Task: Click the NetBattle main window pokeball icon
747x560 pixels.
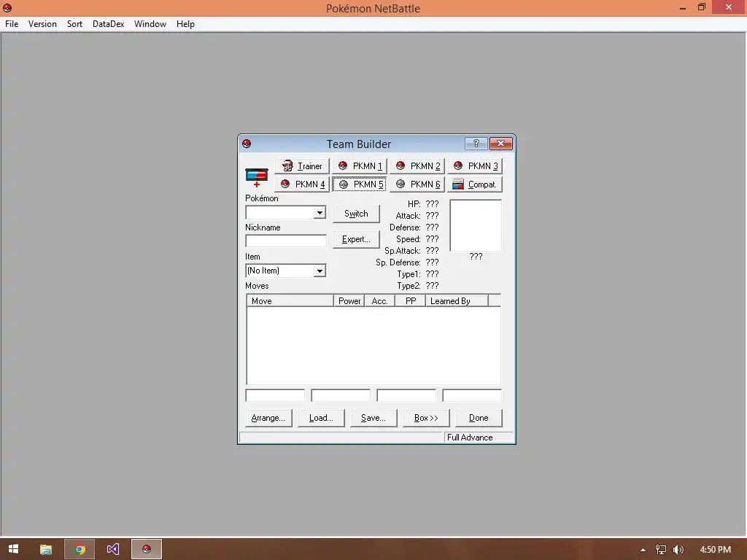Action: (7, 7)
